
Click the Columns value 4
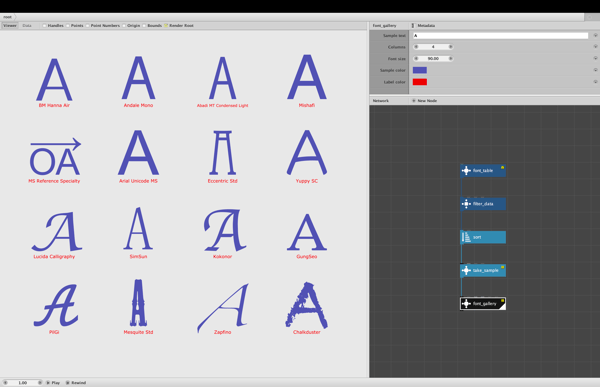pyautogui.click(x=433, y=47)
